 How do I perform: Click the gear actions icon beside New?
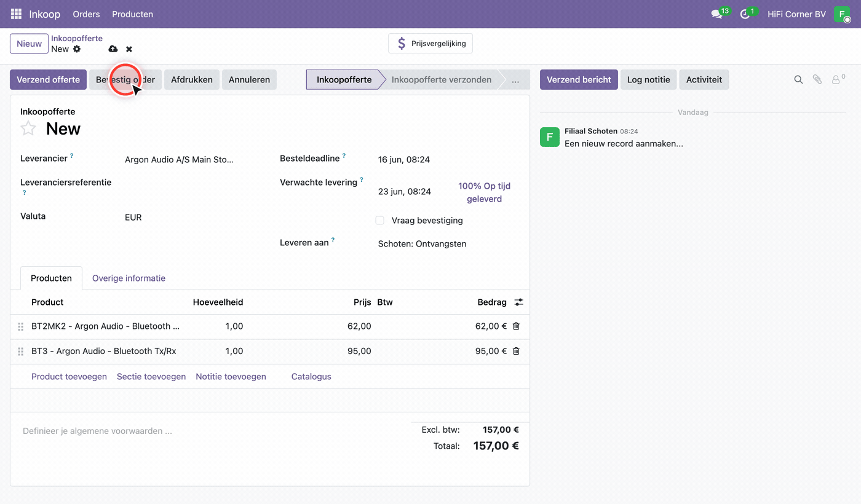(x=77, y=49)
